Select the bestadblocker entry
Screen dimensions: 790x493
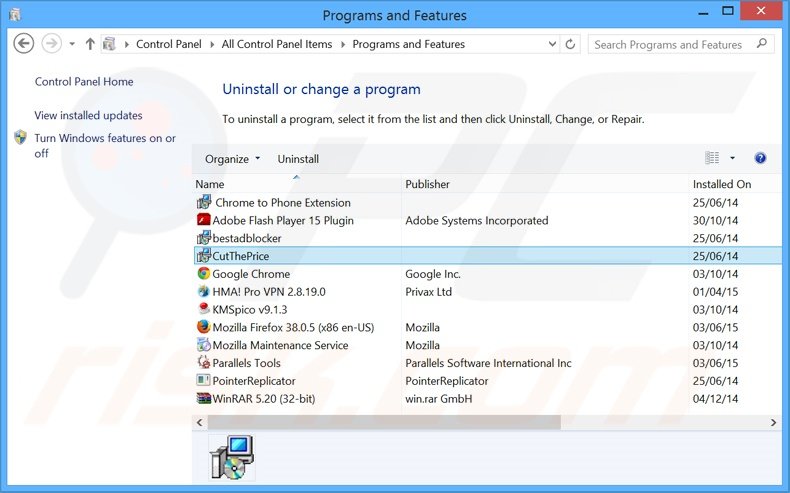(x=247, y=238)
